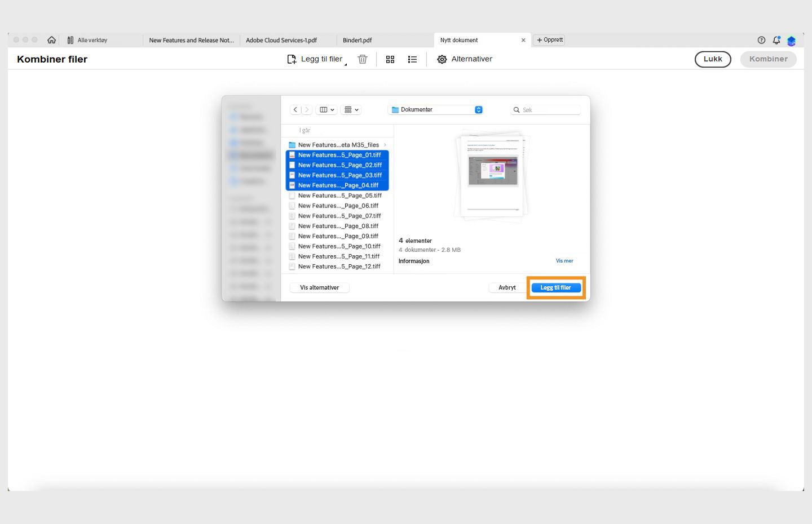Screen dimensions: 812x524
Task: Click the back navigation arrow in file dialog
Action: 295,109
